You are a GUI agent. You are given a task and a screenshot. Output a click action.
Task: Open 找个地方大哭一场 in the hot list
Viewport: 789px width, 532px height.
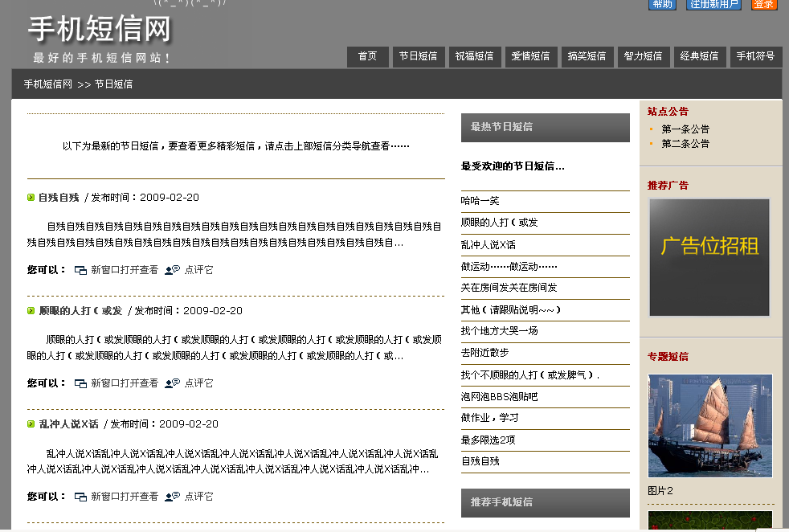point(499,331)
